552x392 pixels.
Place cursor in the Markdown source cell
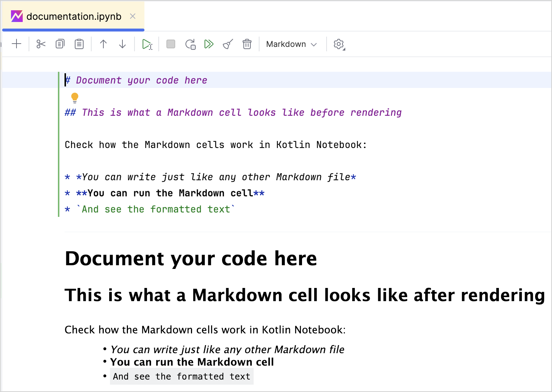[x=183, y=145]
